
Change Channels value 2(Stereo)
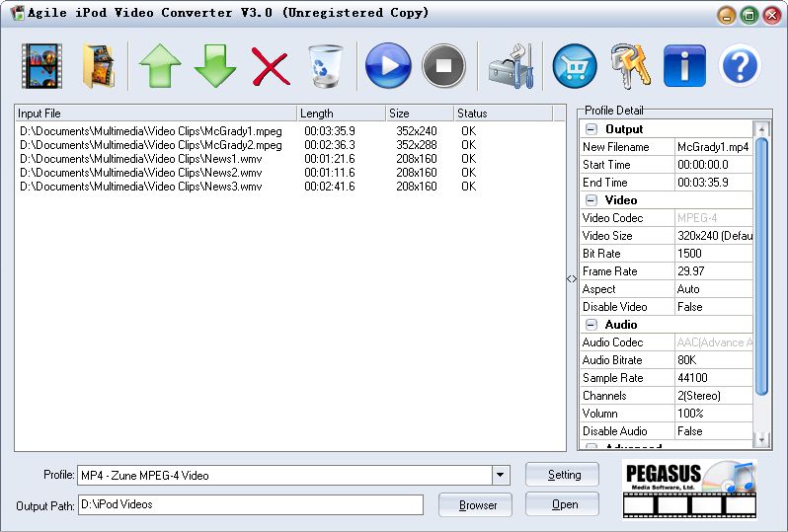pos(714,396)
